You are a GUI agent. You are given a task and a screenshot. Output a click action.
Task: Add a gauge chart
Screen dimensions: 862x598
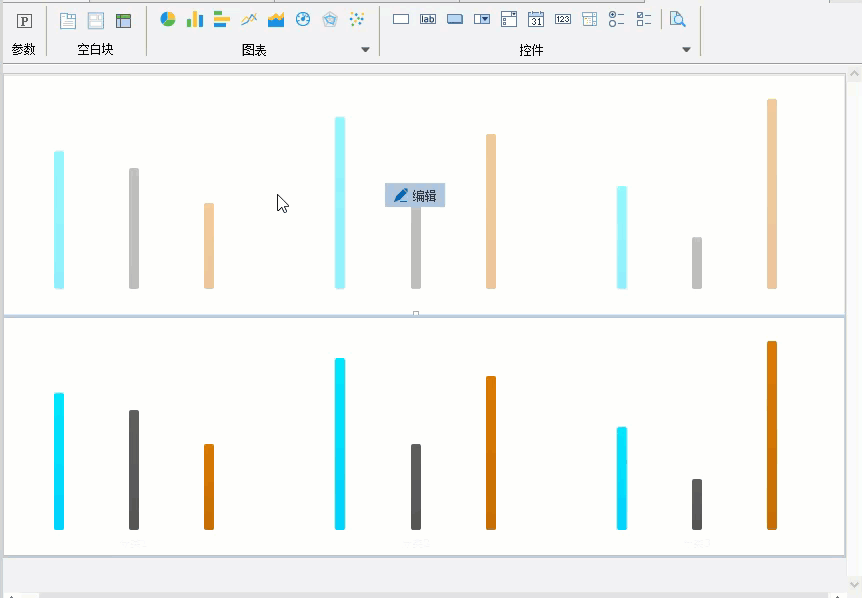coord(303,19)
